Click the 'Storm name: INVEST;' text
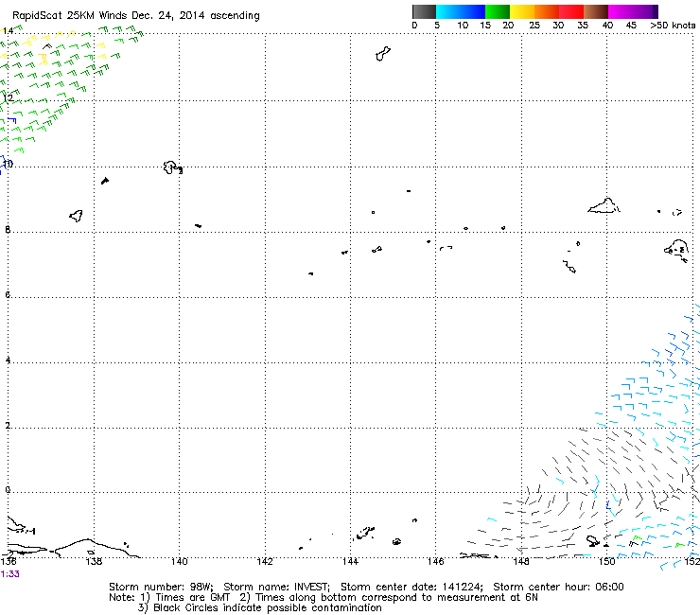This screenshot has height=615, width=700. coord(277,587)
